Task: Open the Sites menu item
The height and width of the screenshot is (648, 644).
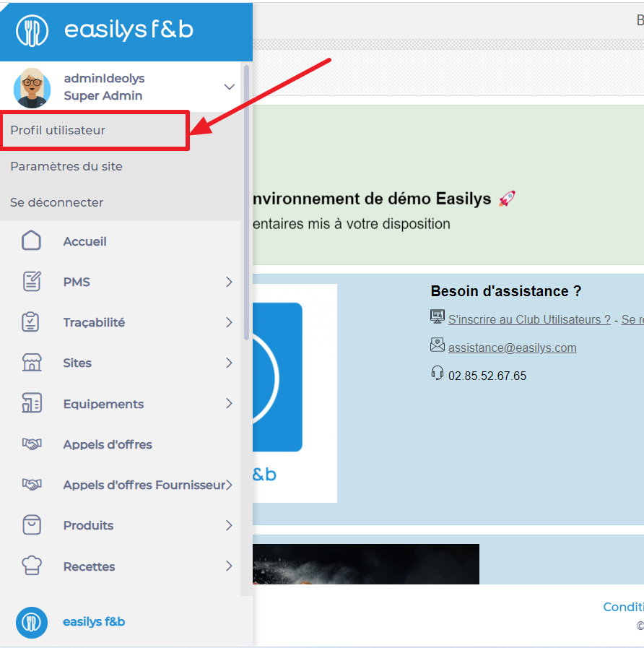Action: tap(77, 363)
